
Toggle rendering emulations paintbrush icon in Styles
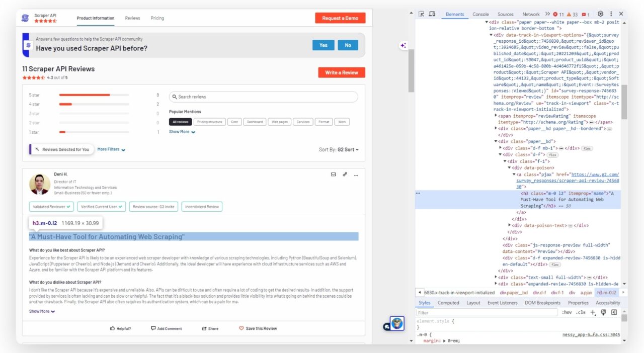603,312
